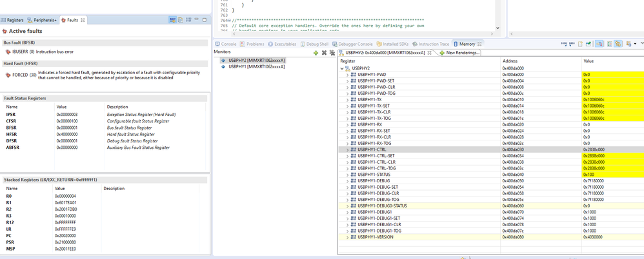The width and height of the screenshot is (644, 259).
Task: Remove all memory monitors with the double X icon
Action: click(332, 52)
